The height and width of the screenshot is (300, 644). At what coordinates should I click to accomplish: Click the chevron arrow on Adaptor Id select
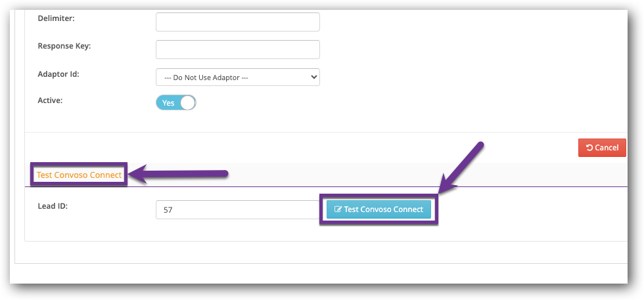(x=314, y=77)
